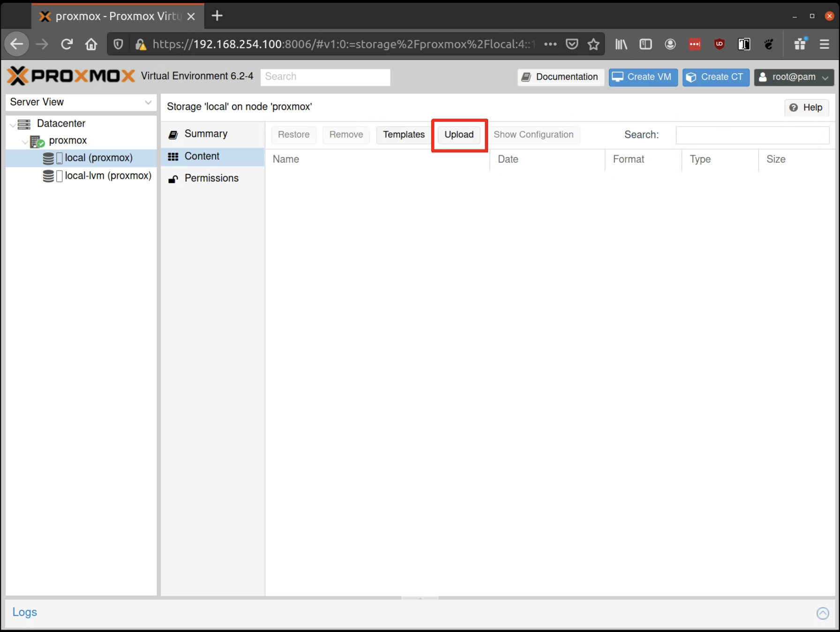Image resolution: width=840 pixels, height=632 pixels.
Task: Click the Upload button
Action: pos(458,135)
